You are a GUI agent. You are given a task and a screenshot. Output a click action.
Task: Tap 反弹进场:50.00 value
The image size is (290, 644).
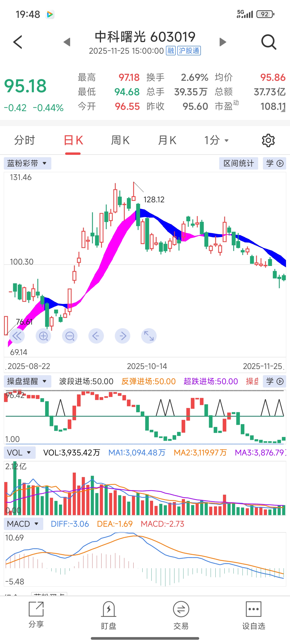point(149,381)
